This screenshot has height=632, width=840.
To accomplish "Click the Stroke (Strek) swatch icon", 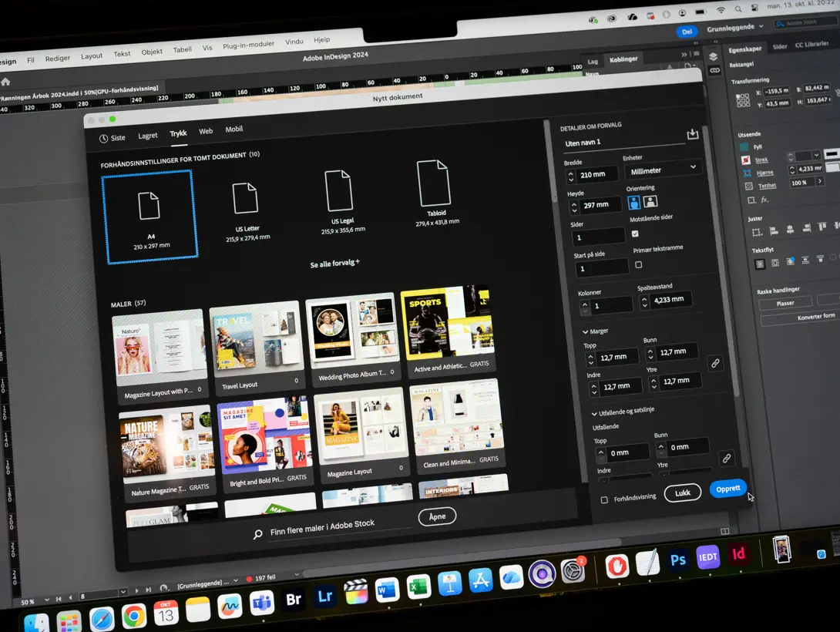I will coord(745,160).
